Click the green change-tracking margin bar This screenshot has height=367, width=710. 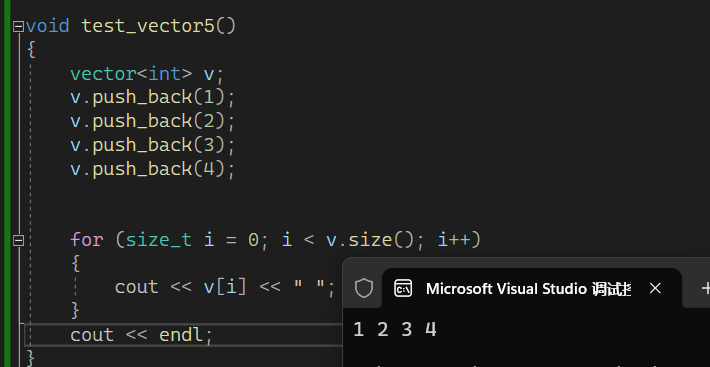pos(7,183)
